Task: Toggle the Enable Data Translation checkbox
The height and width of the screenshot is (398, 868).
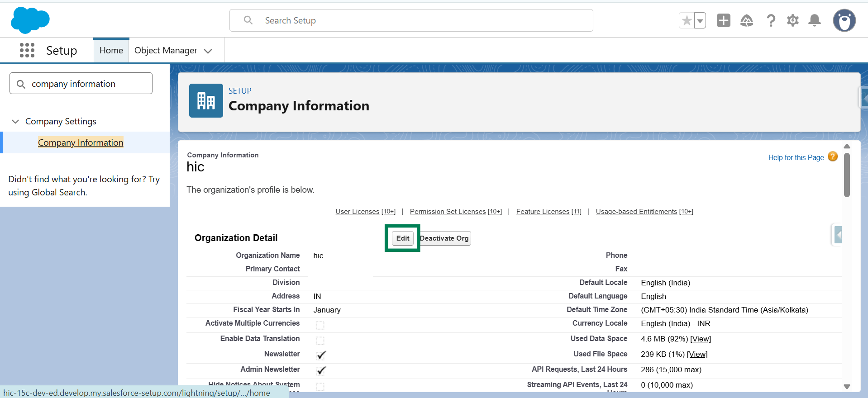Action: coord(320,341)
